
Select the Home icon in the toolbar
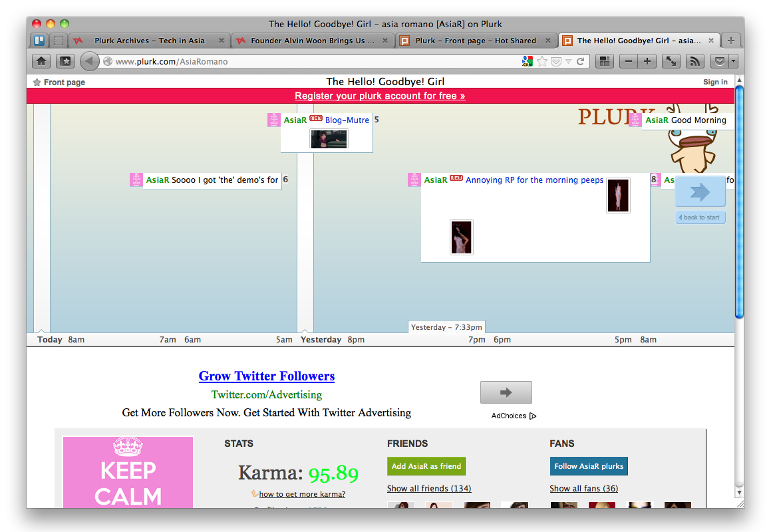tap(41, 61)
